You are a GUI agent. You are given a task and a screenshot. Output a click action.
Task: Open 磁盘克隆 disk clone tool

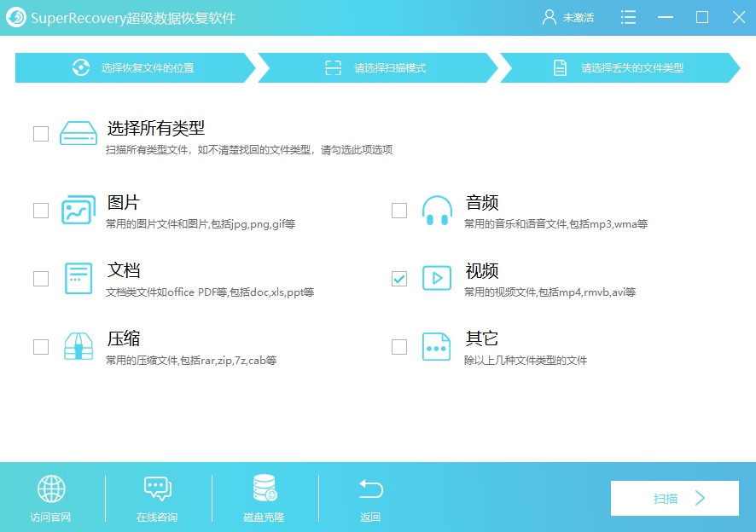click(x=263, y=498)
